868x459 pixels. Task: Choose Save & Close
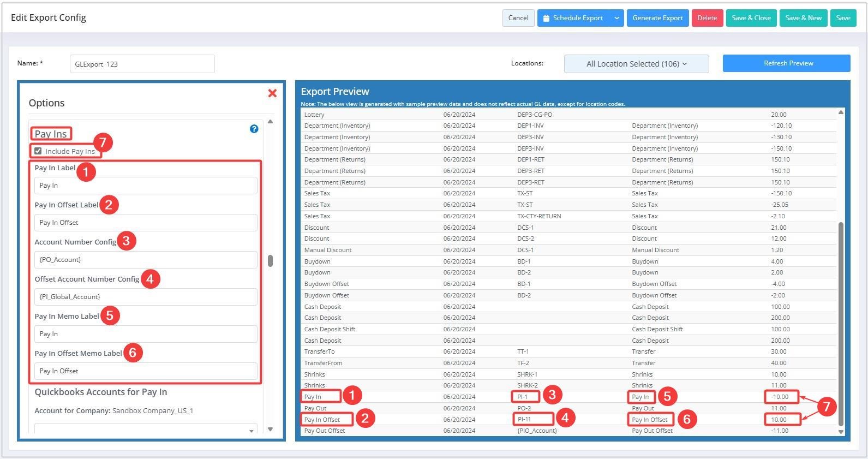751,18
